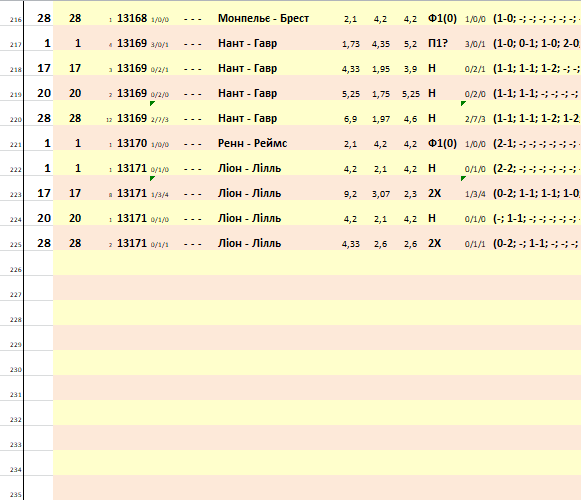Select the cell 'Ренн - Реймс'
This screenshot has height=500, width=581.
(x=252, y=143)
